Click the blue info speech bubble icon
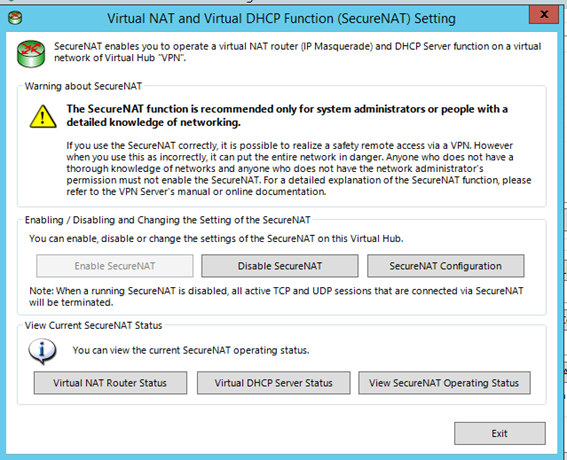 tap(42, 351)
